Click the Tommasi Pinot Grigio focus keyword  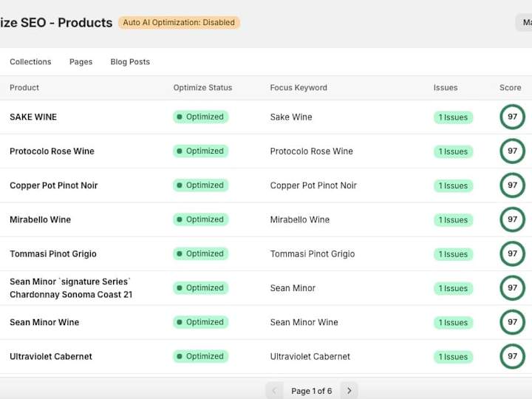pos(313,254)
